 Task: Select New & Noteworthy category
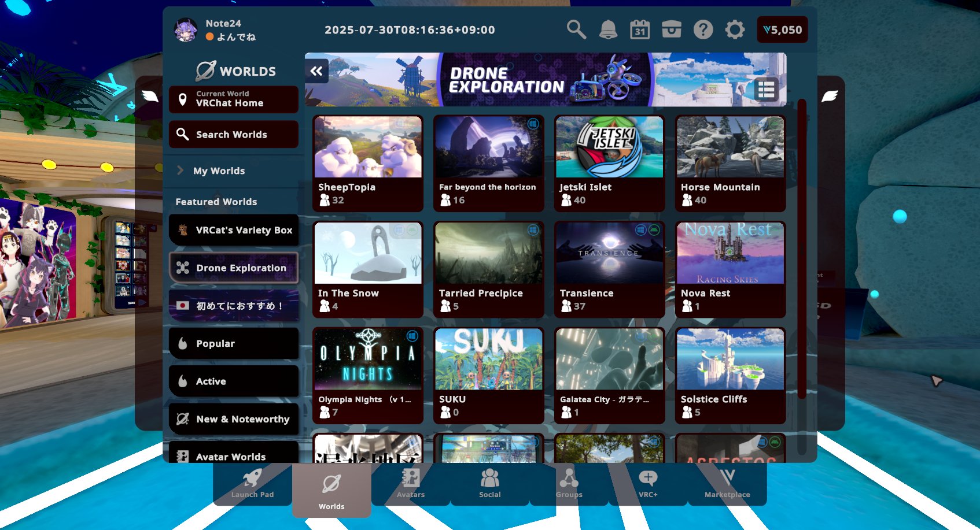click(x=234, y=419)
